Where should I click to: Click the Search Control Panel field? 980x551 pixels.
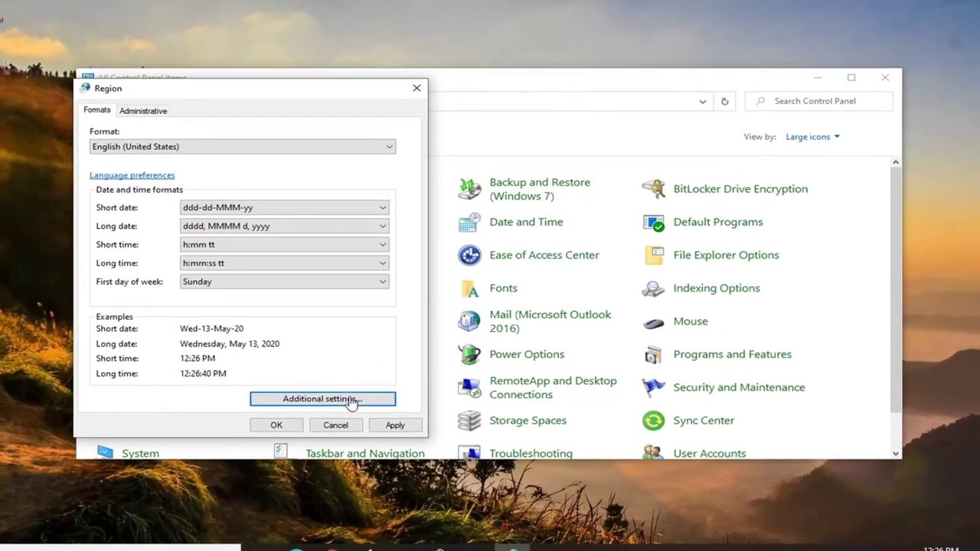click(x=827, y=101)
